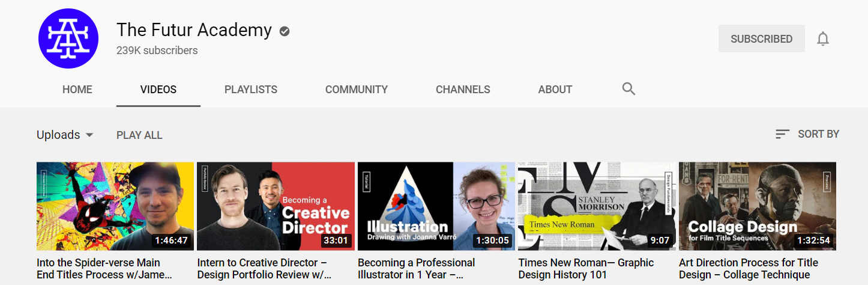Click the 33:01 duration badge

coord(336,241)
